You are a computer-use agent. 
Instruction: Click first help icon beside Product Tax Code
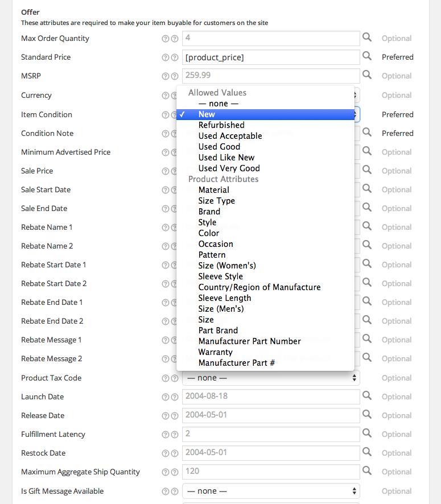click(x=165, y=378)
